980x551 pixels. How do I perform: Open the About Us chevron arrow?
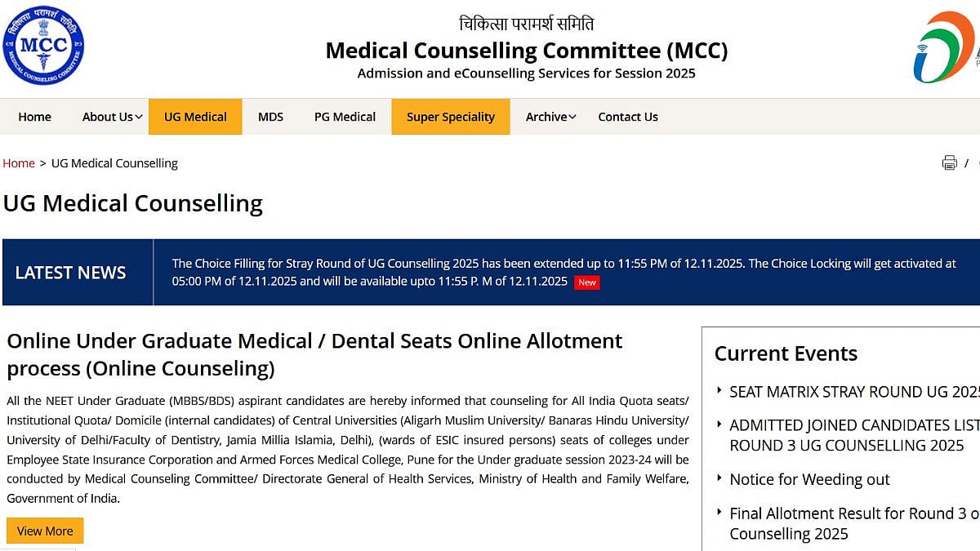[138, 117]
